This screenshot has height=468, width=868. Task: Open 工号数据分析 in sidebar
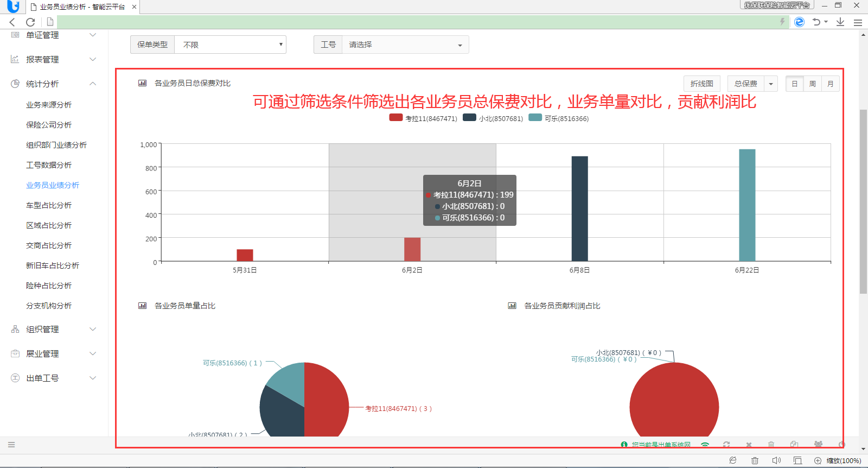[x=49, y=165]
